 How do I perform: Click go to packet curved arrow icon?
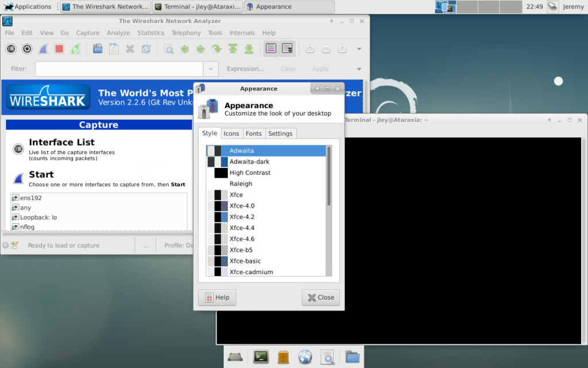[216, 49]
